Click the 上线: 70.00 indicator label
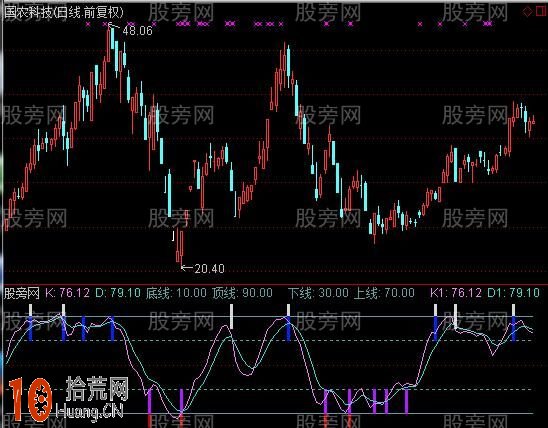The width and height of the screenshot is (548, 428). click(x=384, y=293)
